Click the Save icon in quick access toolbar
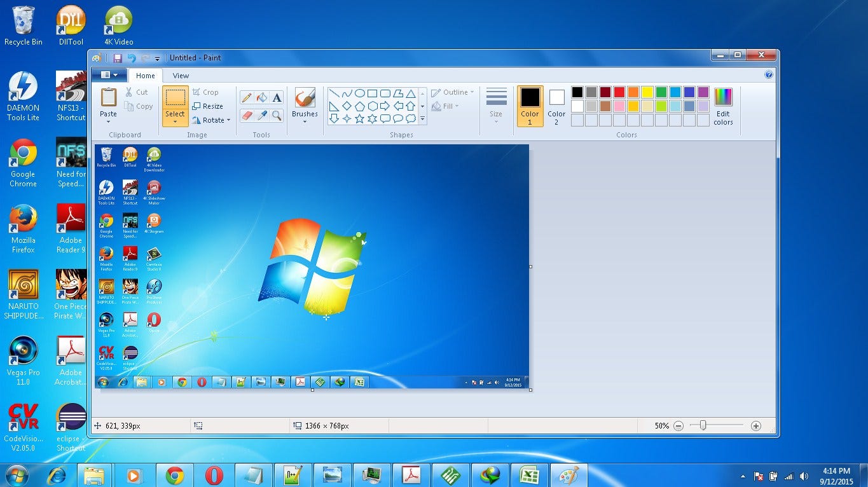Screen dimensions: 868x487 (118, 58)
